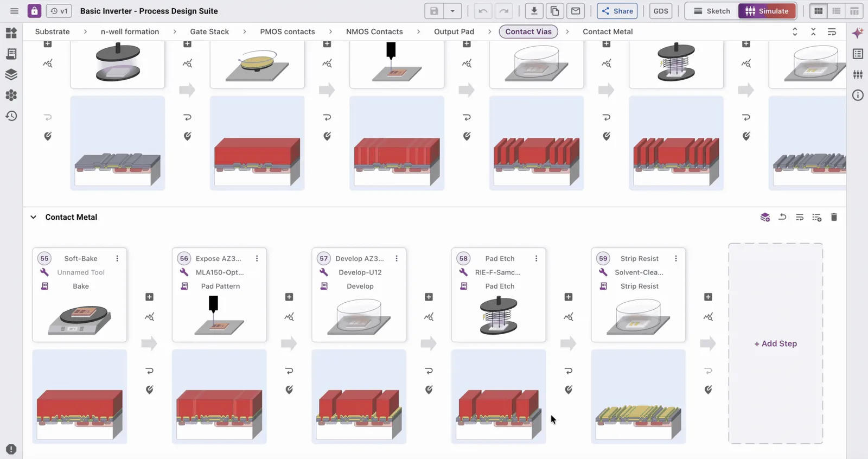The image size is (868, 459).
Task: Switch to Simulate mode
Action: [767, 11]
